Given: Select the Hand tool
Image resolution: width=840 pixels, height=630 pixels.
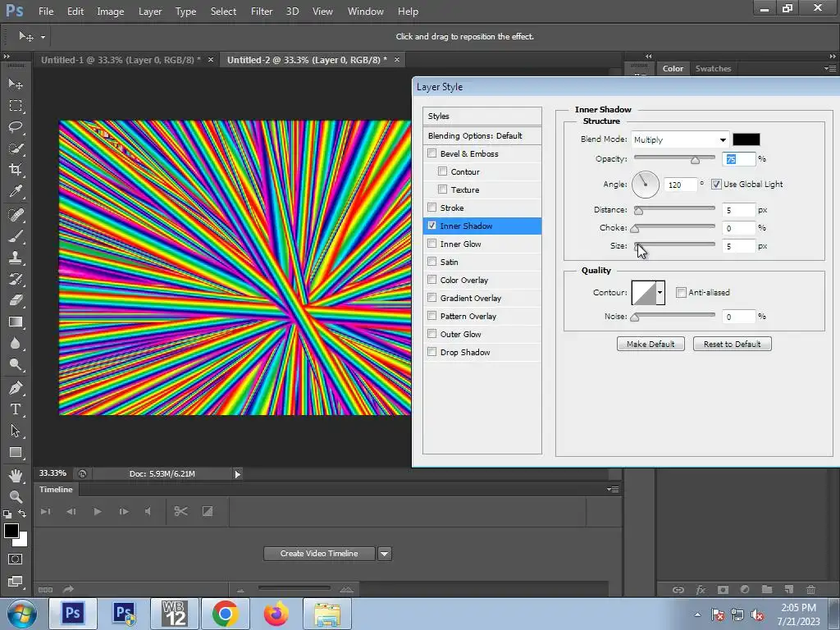Looking at the screenshot, I should point(16,476).
